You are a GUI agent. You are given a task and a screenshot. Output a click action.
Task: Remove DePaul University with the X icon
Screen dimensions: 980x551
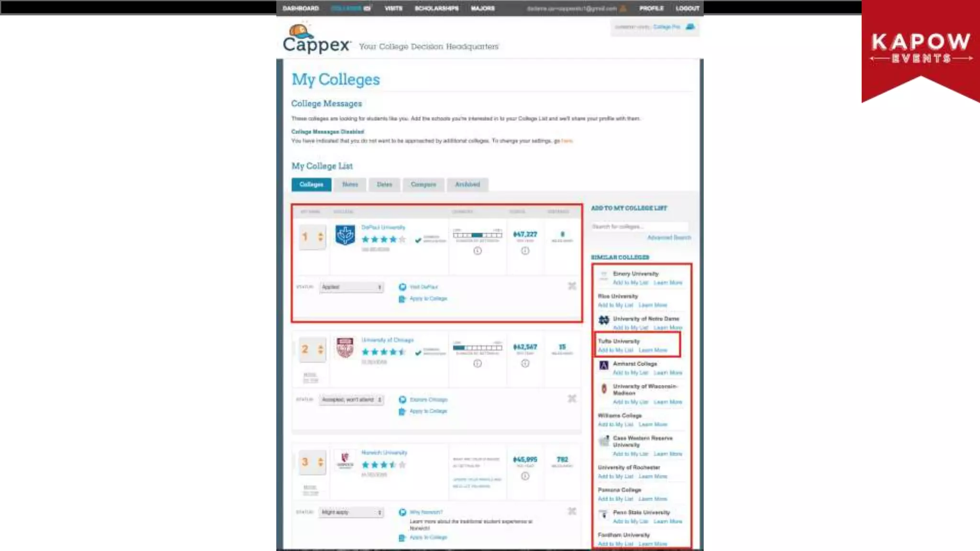572,286
